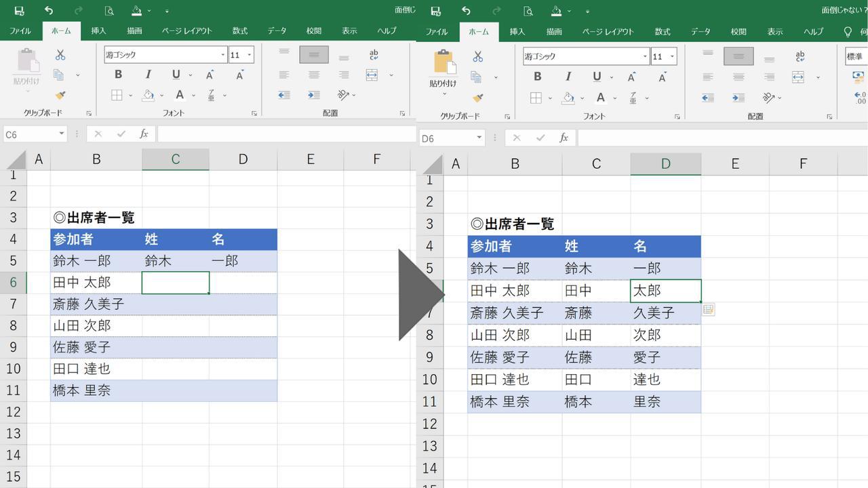Toggle Align Left in right Excel window
This screenshot has height=488, width=868.
coord(708,77)
